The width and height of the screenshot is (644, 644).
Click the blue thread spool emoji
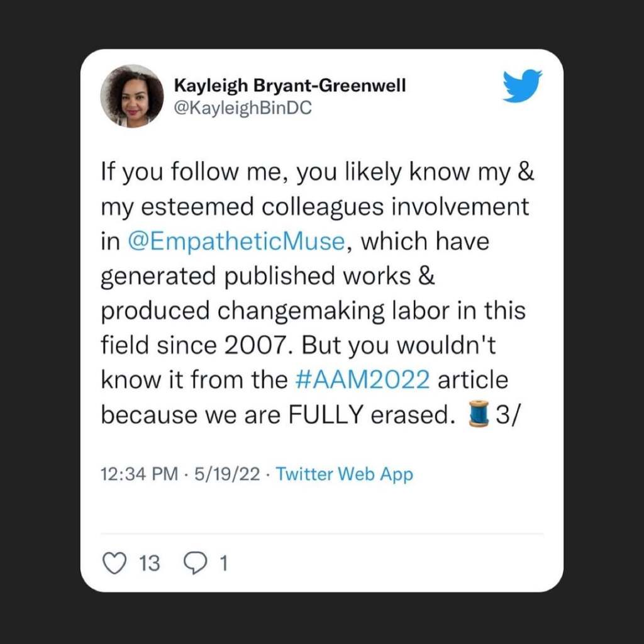point(479,416)
